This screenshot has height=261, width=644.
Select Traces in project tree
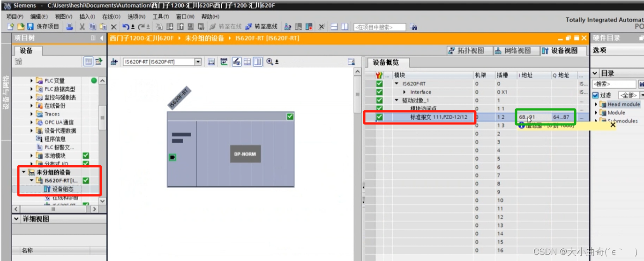click(x=52, y=114)
